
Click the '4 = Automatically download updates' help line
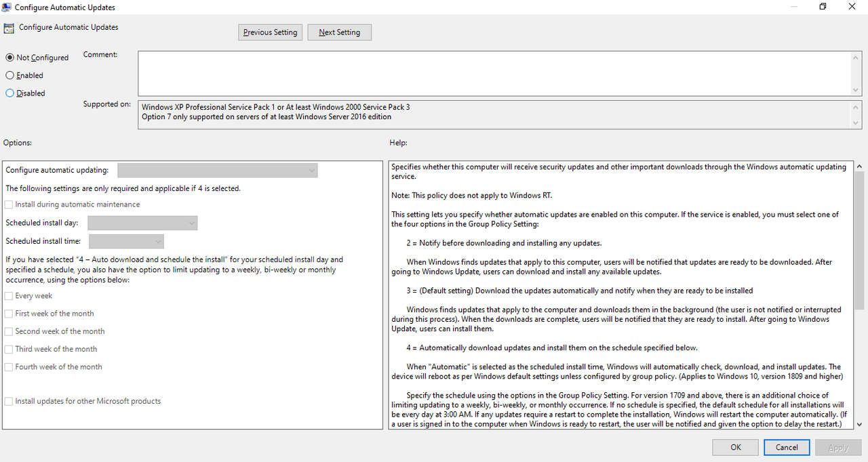[552, 348]
